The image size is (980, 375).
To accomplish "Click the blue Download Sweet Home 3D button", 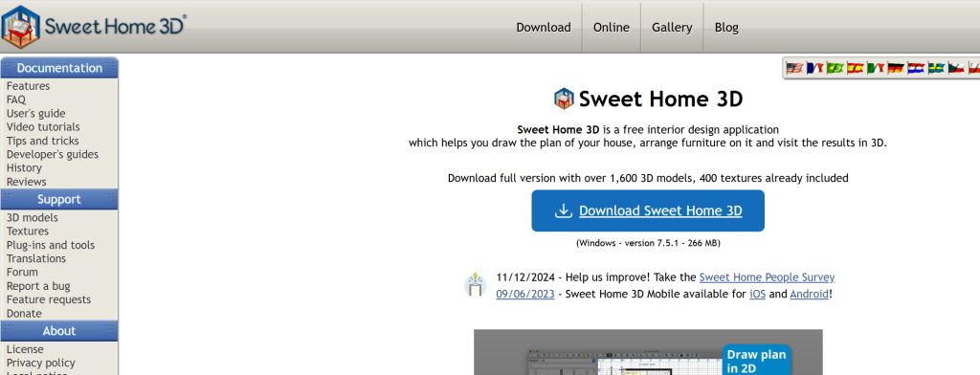I will coord(648,210).
